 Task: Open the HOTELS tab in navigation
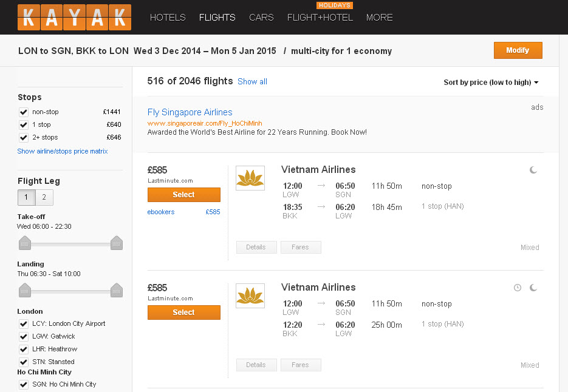(168, 17)
